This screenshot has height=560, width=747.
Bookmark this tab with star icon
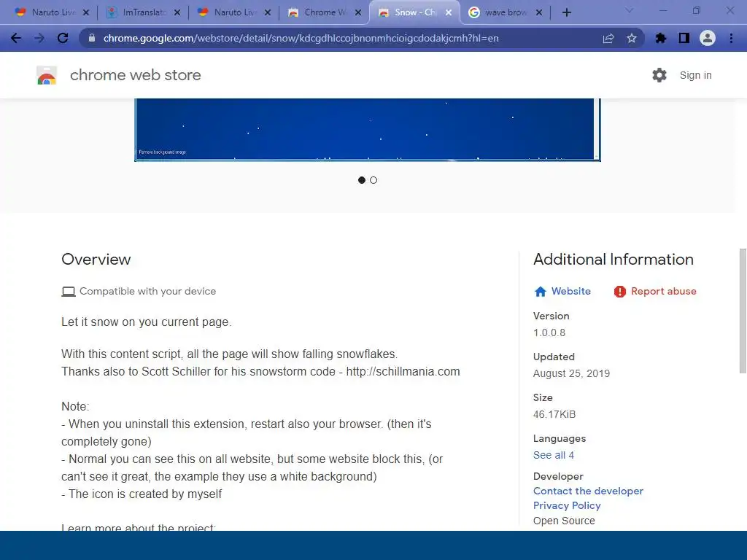point(632,38)
